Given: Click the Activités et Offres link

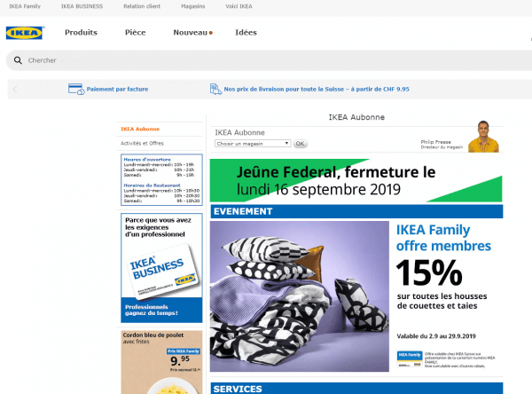Looking at the screenshot, I should (x=142, y=144).
